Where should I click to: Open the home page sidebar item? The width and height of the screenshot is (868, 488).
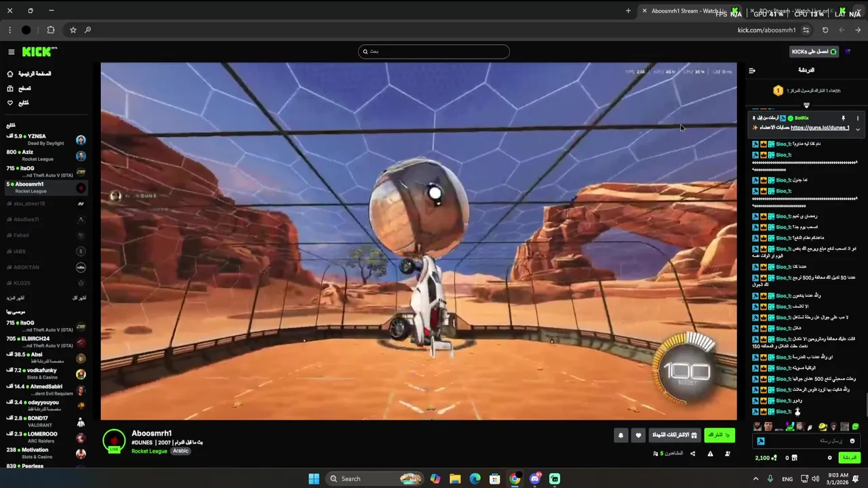(x=29, y=74)
